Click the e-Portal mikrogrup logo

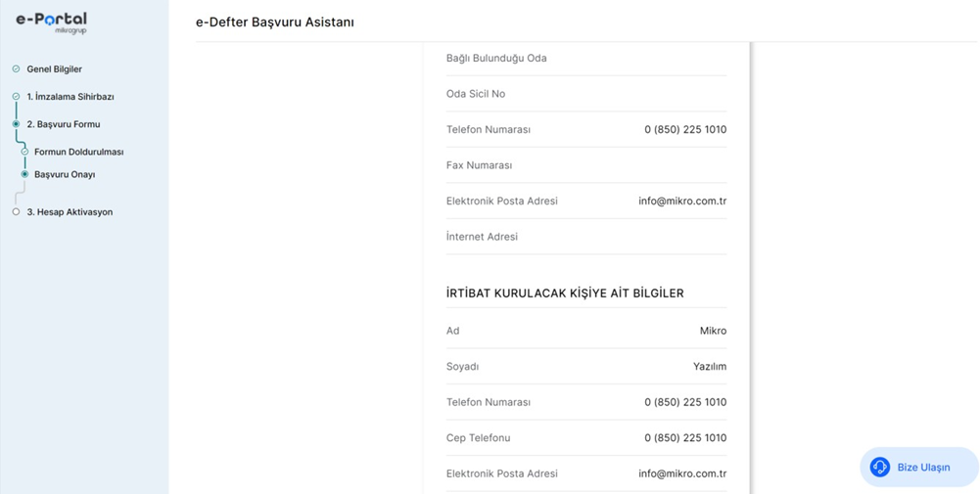pos(51,22)
